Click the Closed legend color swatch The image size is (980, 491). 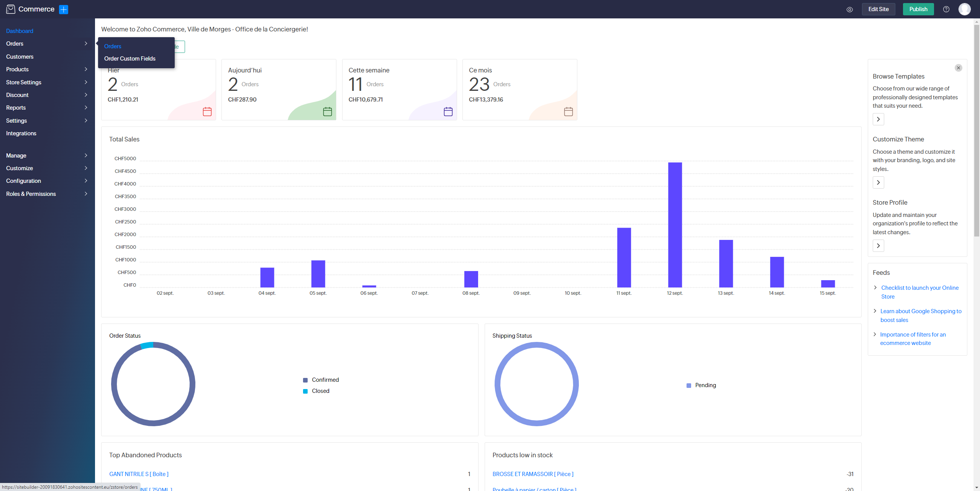tap(305, 391)
